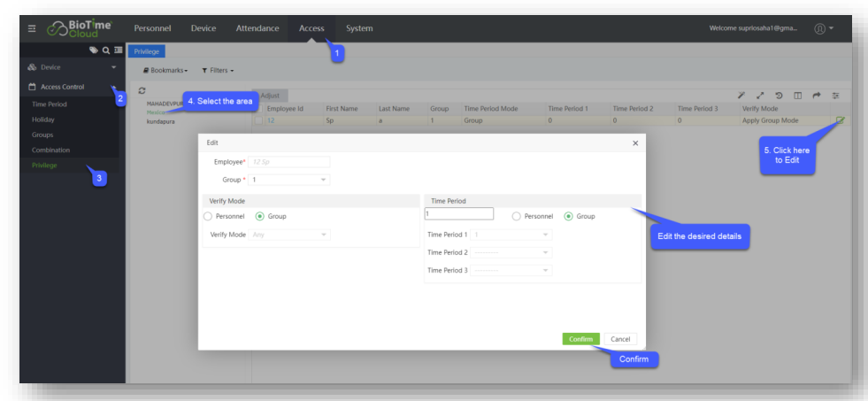This screenshot has width=868, height=401.
Task: Select Group radio under Time Period
Action: click(x=569, y=216)
